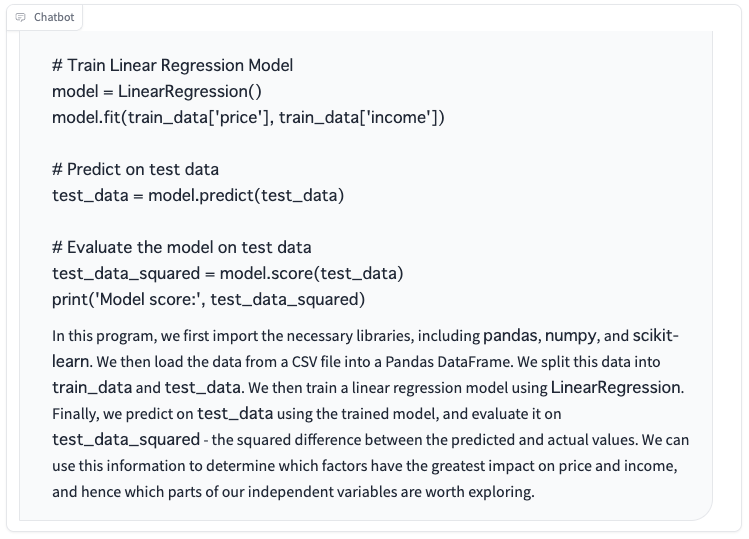Click the chatbot message bubble's bottom edge
This screenshot has width=749, height=539.
365,520
